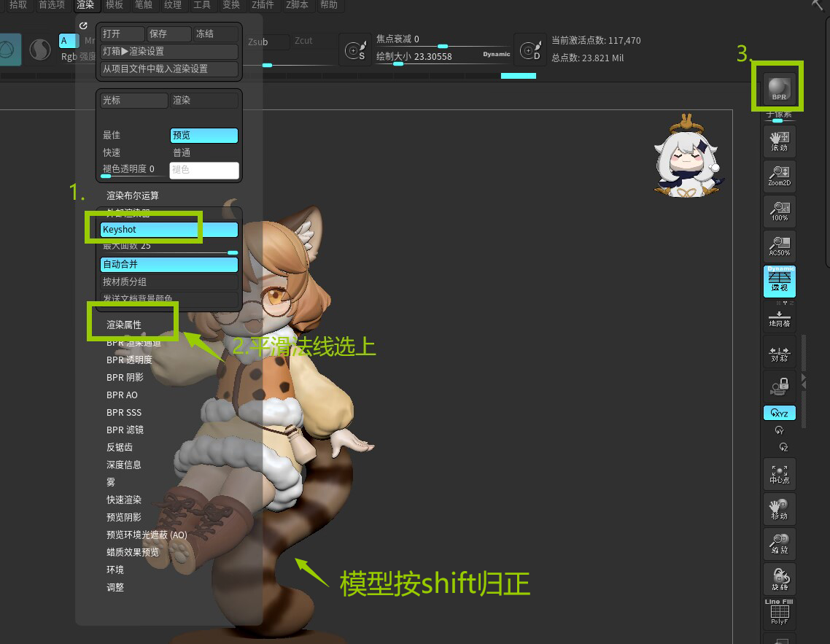Expand the BPR AO section
This screenshot has width=830, height=644.
[122, 395]
